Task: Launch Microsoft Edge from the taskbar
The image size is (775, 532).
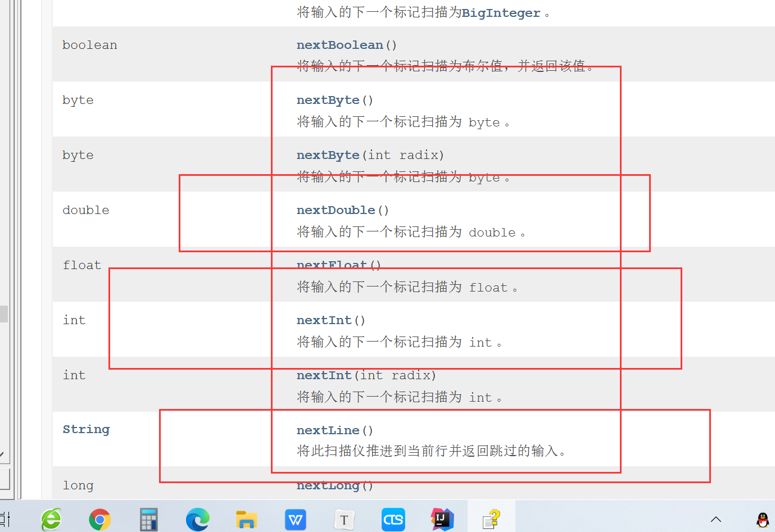Action: pos(197,519)
